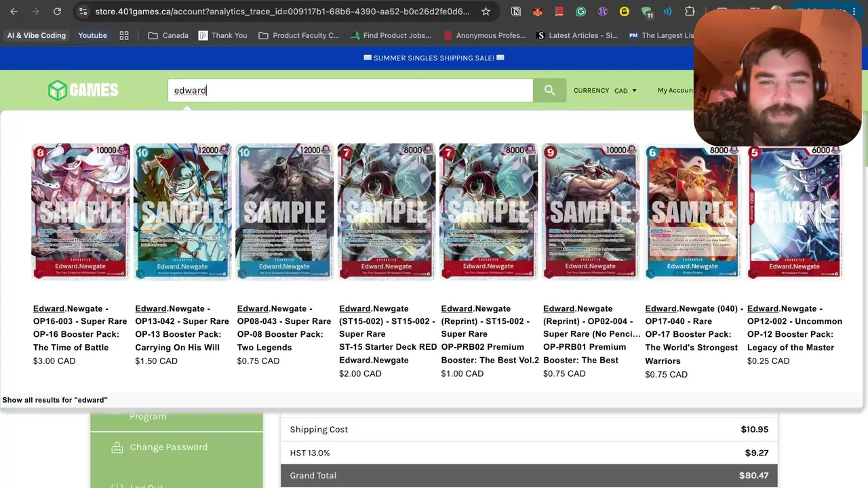Click 'OP-16 Booster Pack: The Time of Battle' text
Screen dimensions: 868x488
[x=76, y=341]
